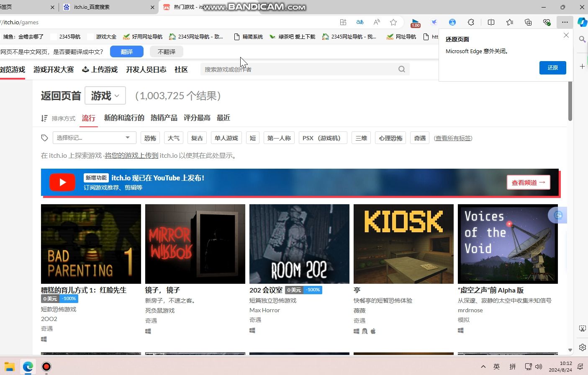Click the floating image-translate icon on Voices of the Void

(558, 215)
